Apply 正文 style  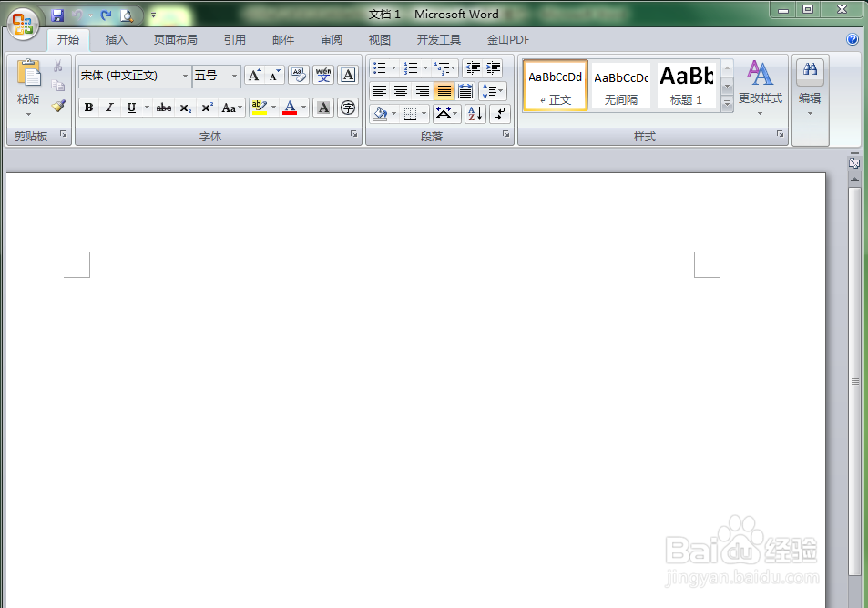pyautogui.click(x=556, y=86)
